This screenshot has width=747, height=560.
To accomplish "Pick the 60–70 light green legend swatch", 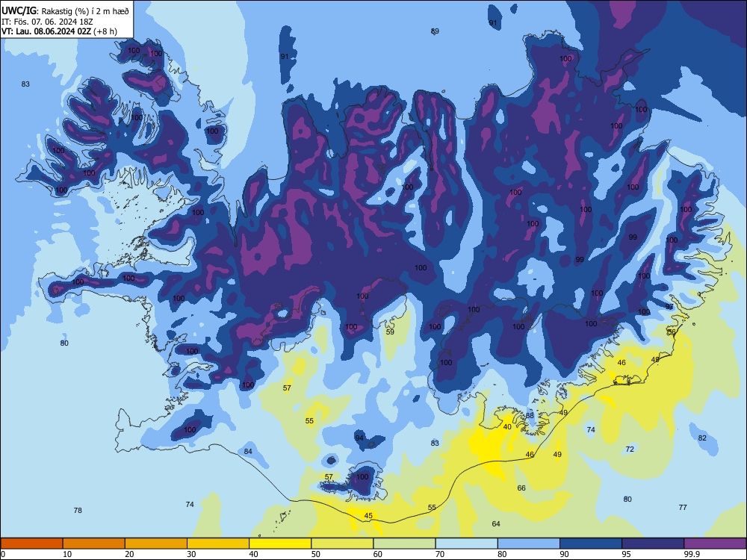I will pyautogui.click(x=404, y=544).
